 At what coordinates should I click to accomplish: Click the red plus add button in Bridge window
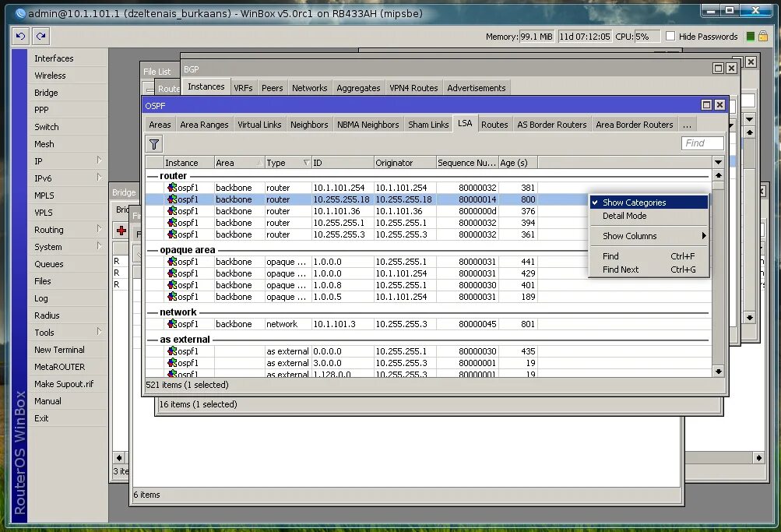[121, 230]
